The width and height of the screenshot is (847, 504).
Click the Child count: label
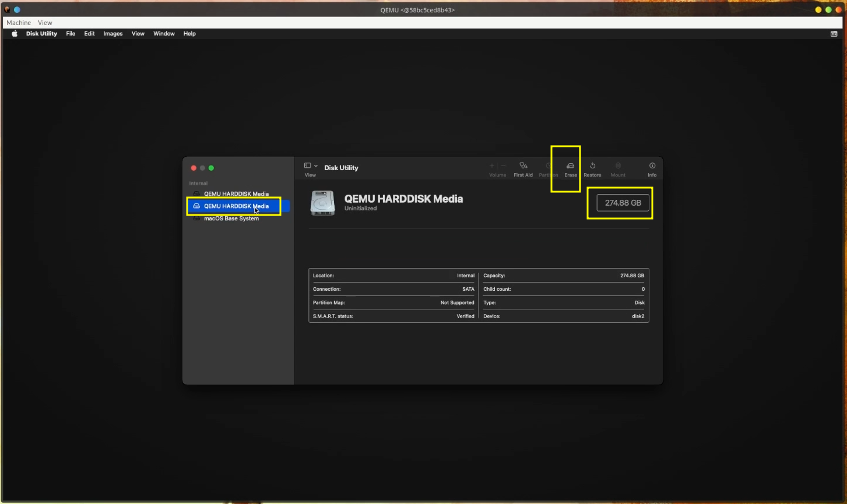point(497,289)
